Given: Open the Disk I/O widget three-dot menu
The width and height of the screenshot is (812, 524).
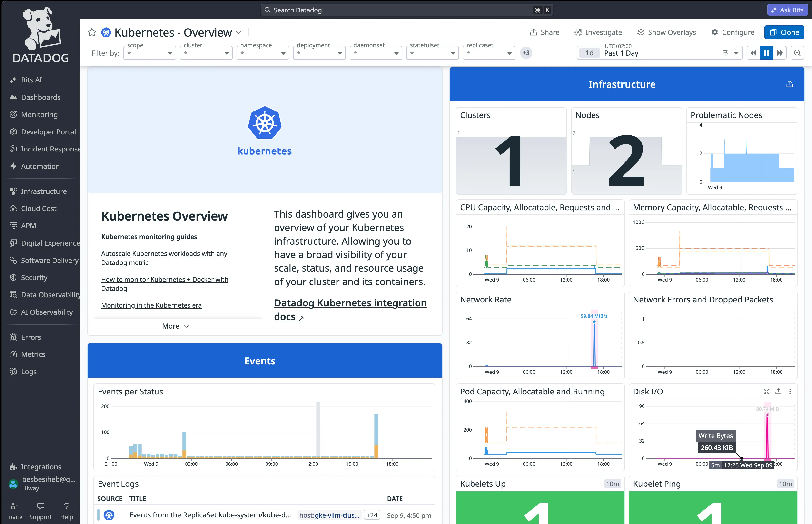Looking at the screenshot, I should (790, 391).
